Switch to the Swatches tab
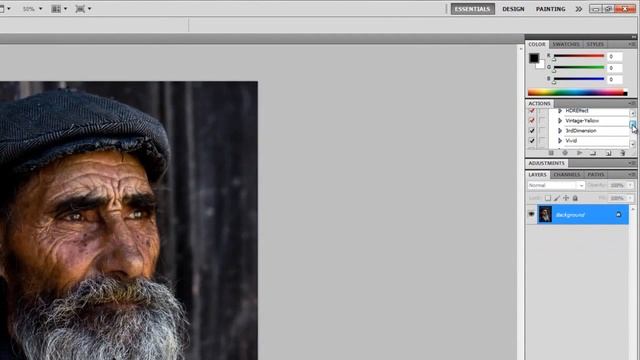Viewport: 640px width, 360px height. click(x=566, y=44)
